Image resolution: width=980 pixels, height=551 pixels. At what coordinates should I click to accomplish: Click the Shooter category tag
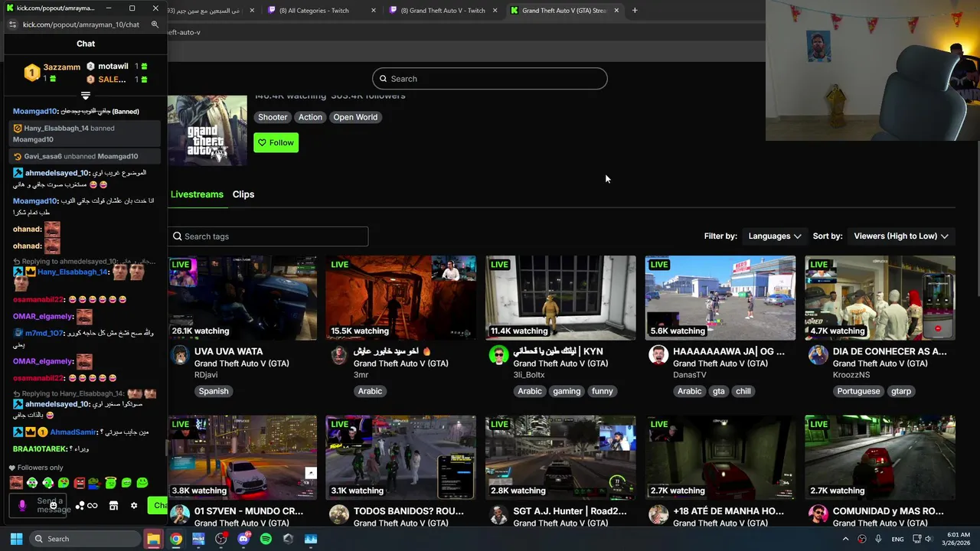tap(273, 117)
